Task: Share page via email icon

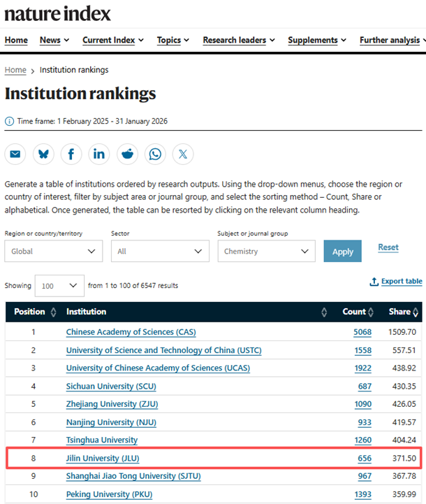Action: pos(15,154)
